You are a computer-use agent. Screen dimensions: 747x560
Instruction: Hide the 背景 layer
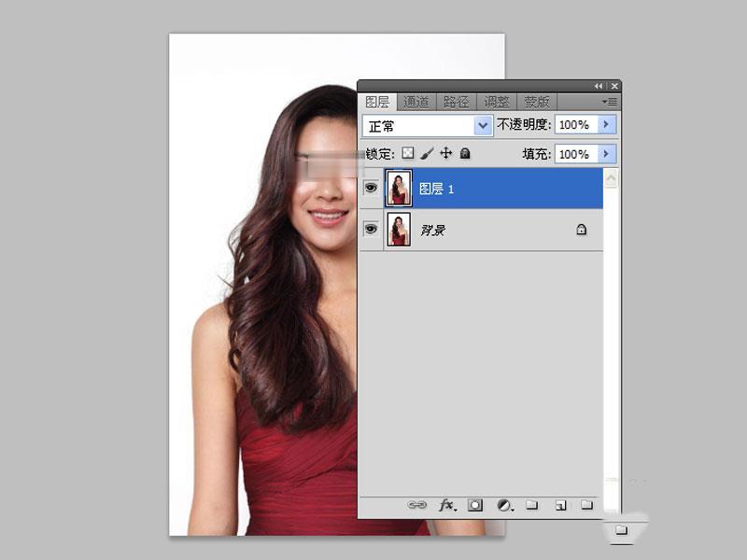[371, 229]
